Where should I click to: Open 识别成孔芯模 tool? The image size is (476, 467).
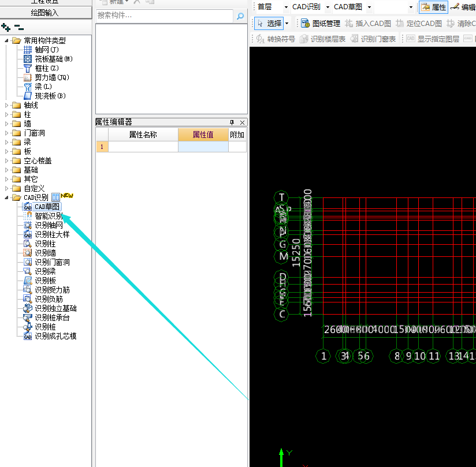[x=50, y=336]
